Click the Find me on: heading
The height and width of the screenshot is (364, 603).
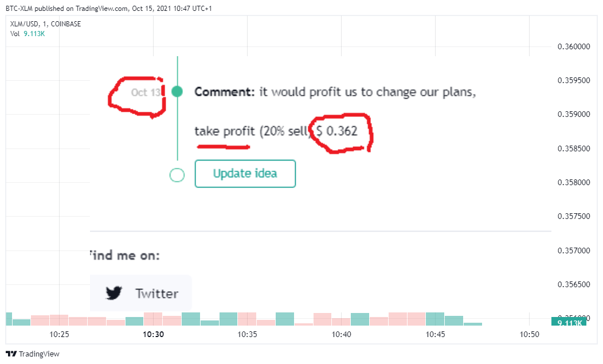click(x=125, y=255)
